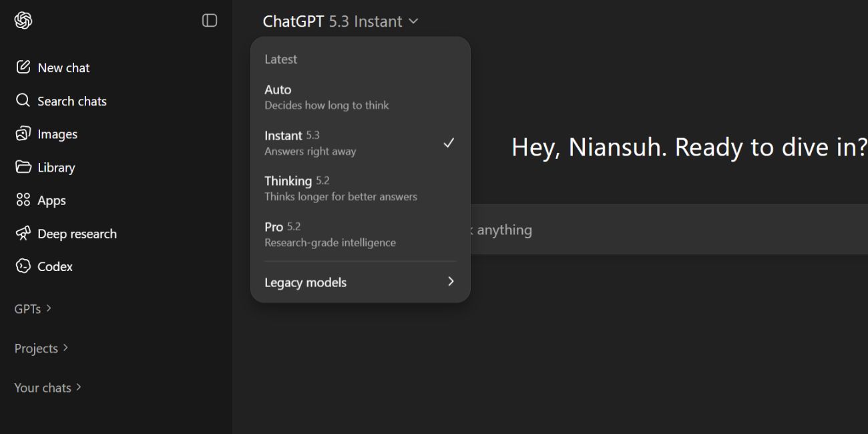Open Images using its sidebar icon
868x434 pixels.
click(x=23, y=134)
